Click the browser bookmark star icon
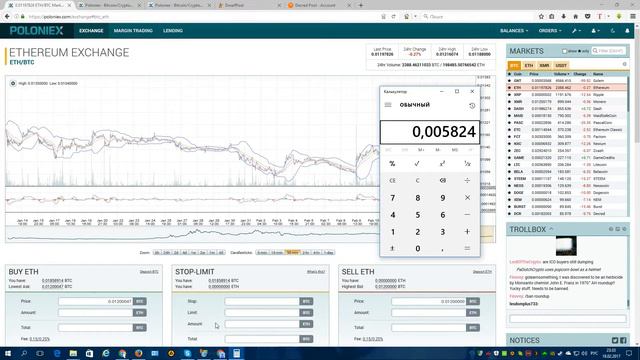This screenshot has height=360, width=640. coord(541,16)
